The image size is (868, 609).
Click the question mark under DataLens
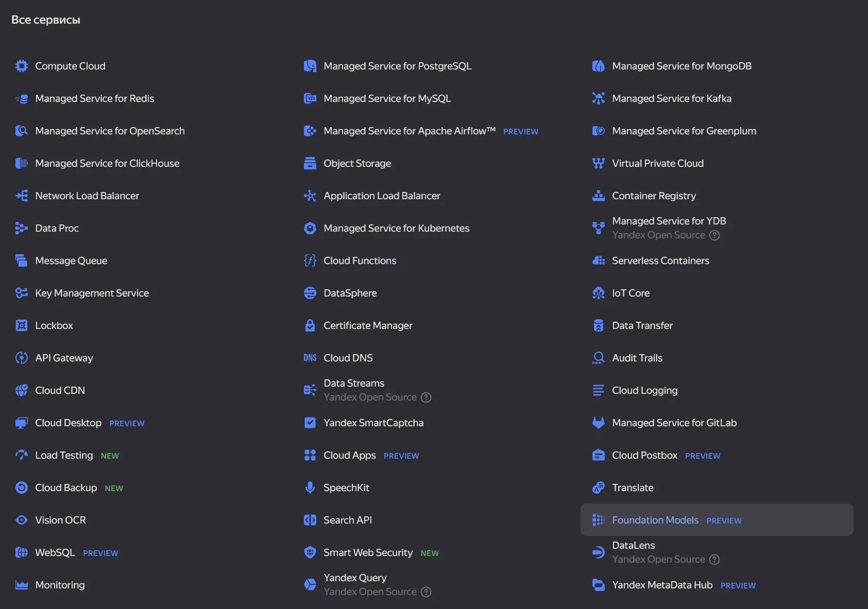click(x=714, y=560)
